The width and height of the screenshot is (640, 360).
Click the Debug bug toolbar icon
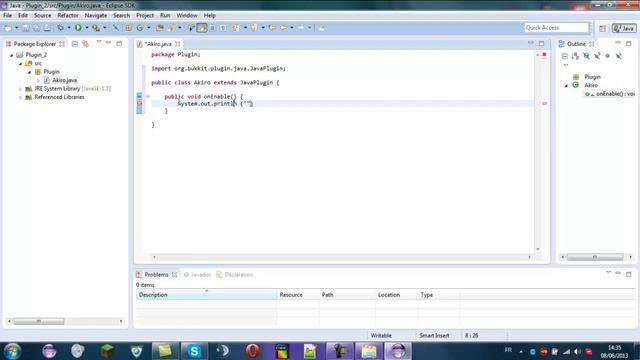coord(60,28)
